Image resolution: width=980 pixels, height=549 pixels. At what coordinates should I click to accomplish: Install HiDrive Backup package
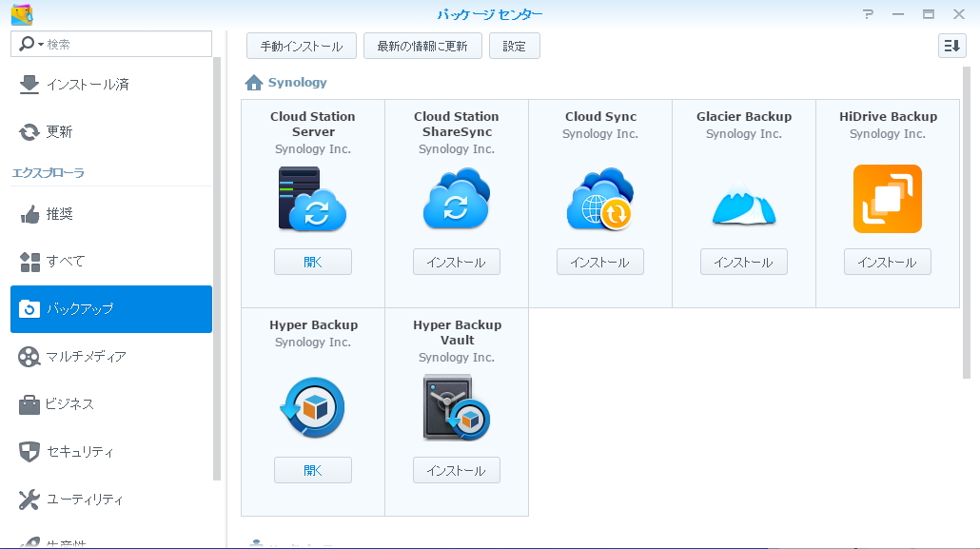(x=888, y=262)
